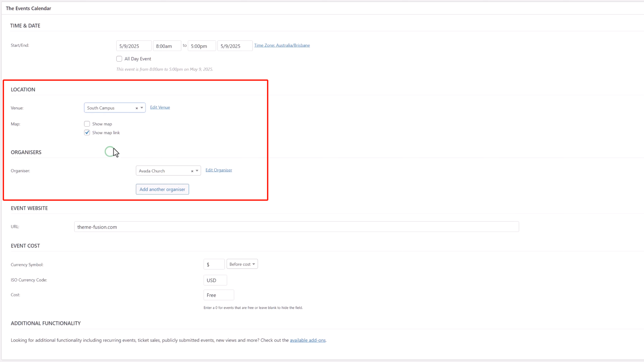The width and height of the screenshot is (644, 362).
Task: Select the URL field containing theme-fusion.com
Action: click(297, 227)
